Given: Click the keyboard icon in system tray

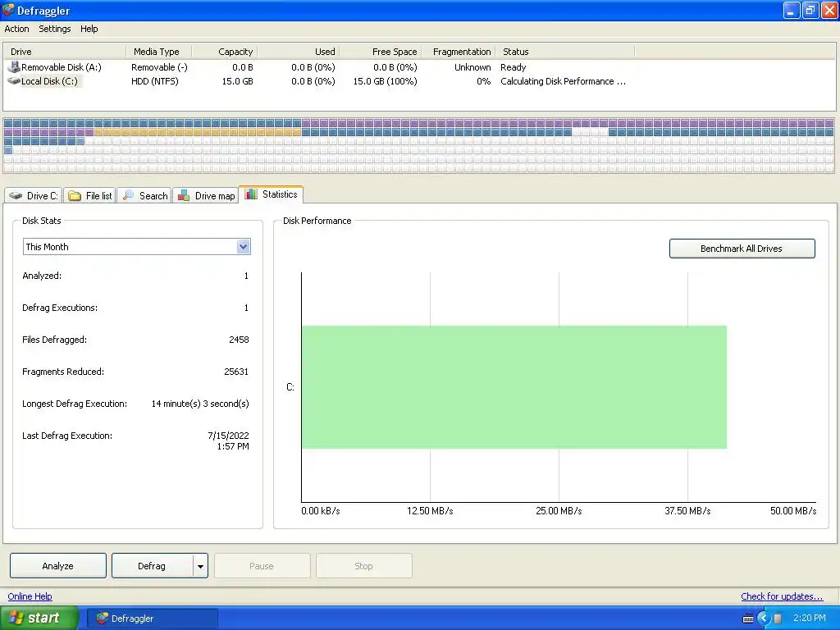Looking at the screenshot, I should tap(748, 619).
